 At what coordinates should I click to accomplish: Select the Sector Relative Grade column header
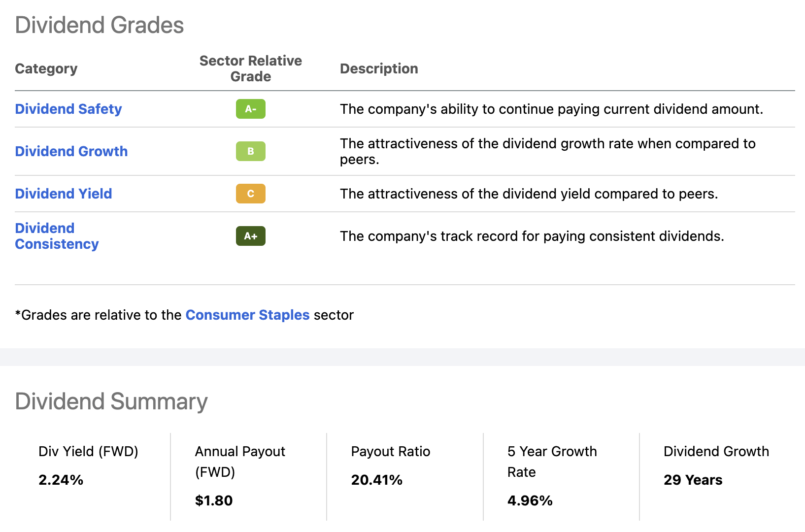click(x=250, y=68)
